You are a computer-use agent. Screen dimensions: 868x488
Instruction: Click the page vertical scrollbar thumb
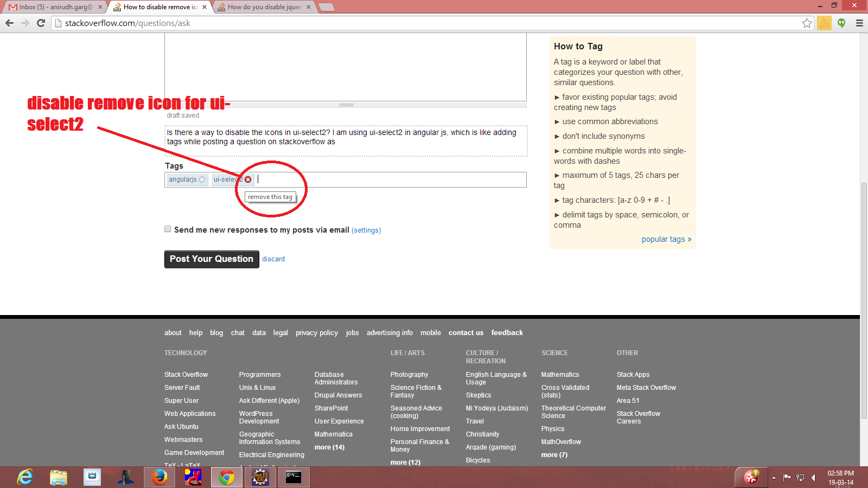click(864, 300)
